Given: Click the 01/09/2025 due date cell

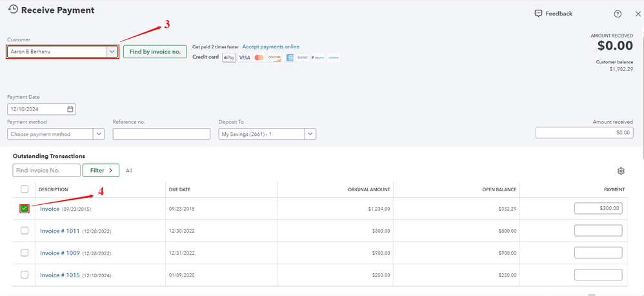Looking at the screenshot, I should tap(181, 275).
